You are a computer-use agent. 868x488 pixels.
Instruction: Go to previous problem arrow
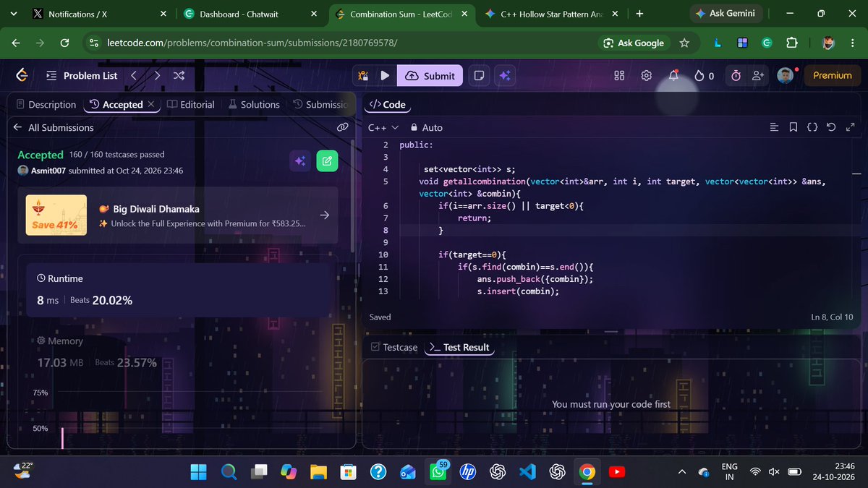[x=134, y=75]
